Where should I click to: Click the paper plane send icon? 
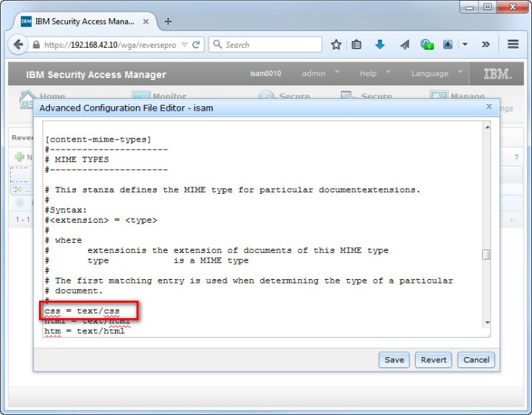(x=404, y=44)
